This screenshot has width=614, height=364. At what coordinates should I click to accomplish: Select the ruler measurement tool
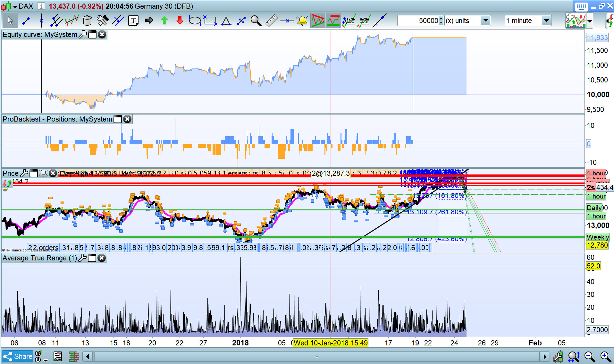[272, 21]
